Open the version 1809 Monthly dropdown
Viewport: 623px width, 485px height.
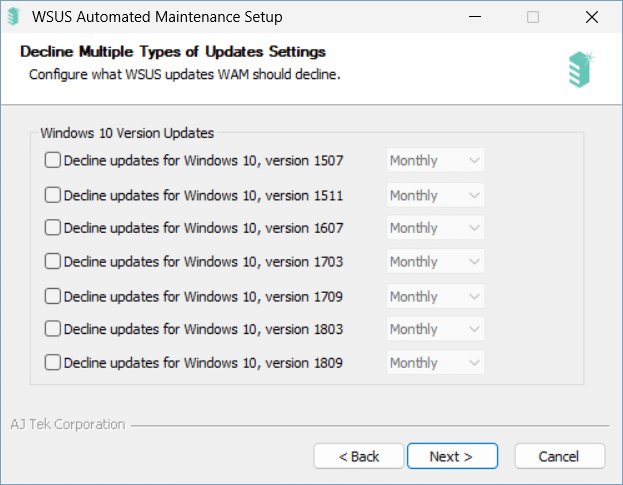435,362
